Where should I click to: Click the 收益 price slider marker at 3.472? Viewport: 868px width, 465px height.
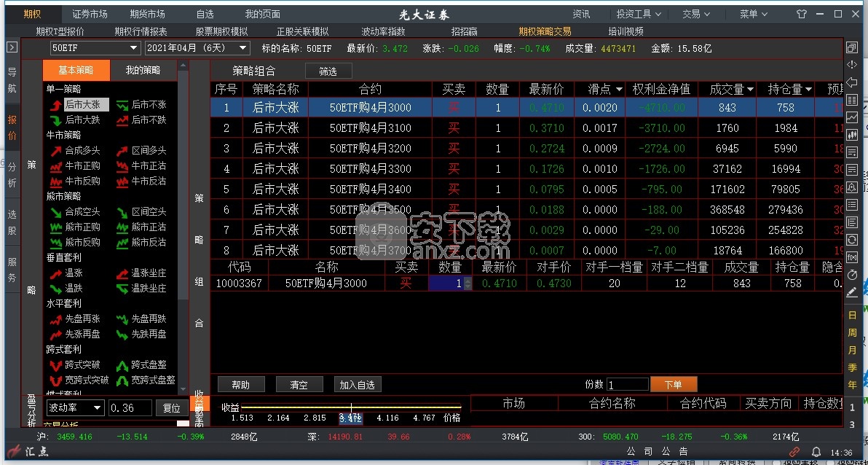point(350,418)
